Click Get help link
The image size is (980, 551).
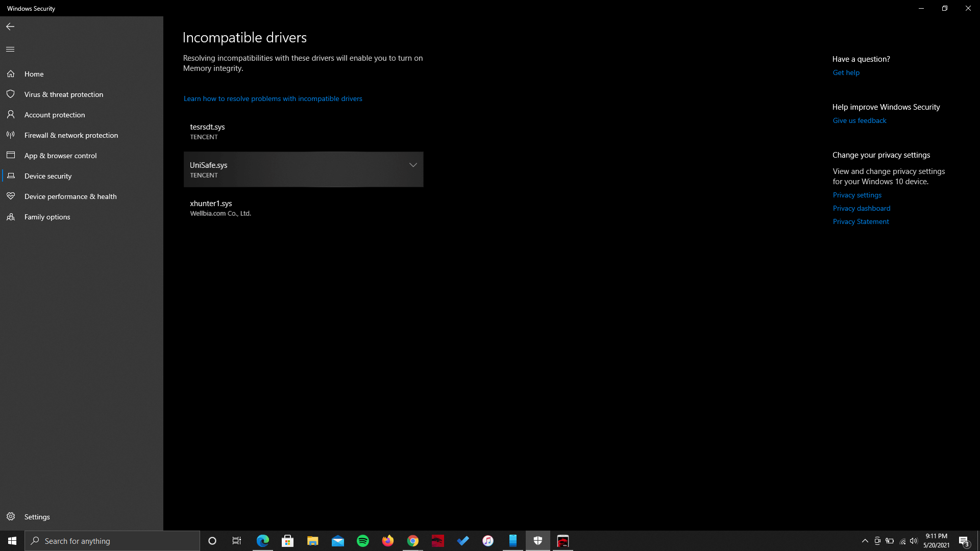coord(846,72)
